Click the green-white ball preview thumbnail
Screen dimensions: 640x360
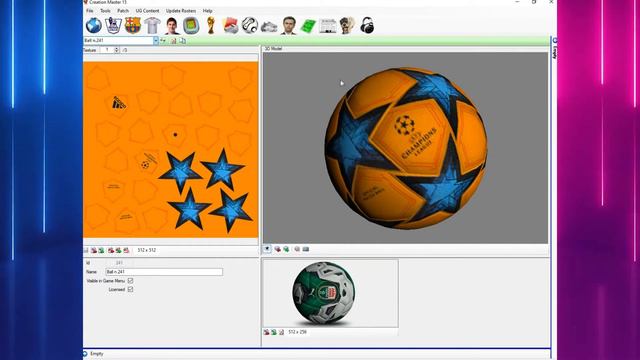pos(323,293)
